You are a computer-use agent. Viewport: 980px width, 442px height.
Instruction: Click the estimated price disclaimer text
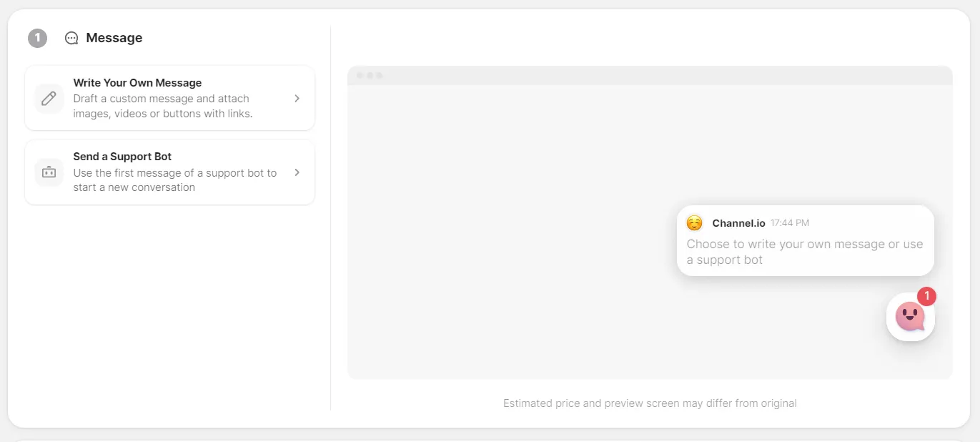tap(649, 403)
